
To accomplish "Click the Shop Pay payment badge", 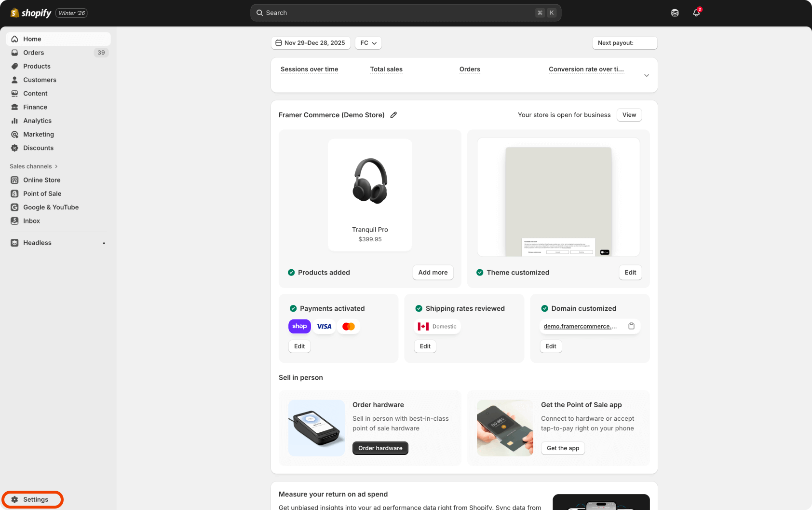I will tap(299, 326).
